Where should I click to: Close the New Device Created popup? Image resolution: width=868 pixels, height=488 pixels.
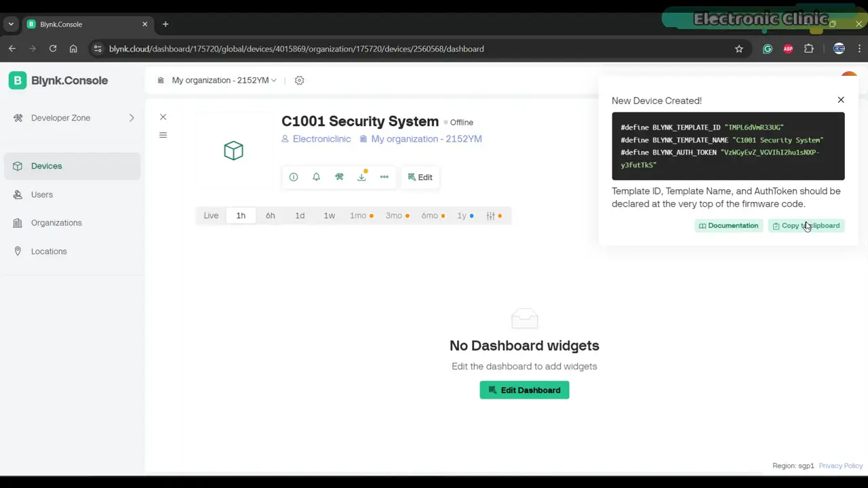[x=841, y=100]
